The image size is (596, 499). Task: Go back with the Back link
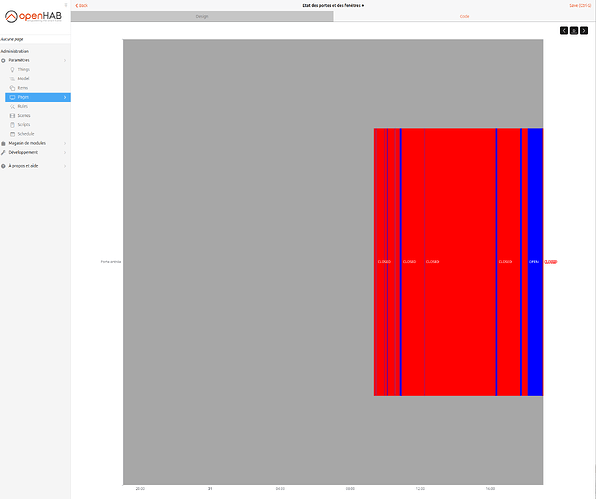[81, 5]
